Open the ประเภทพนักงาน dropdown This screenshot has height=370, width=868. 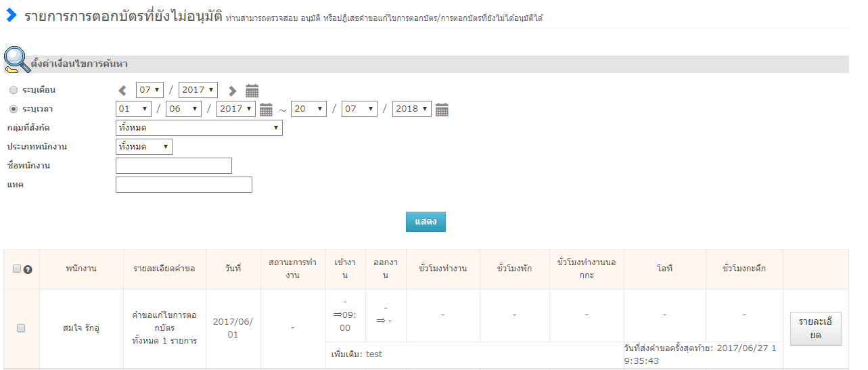click(144, 147)
